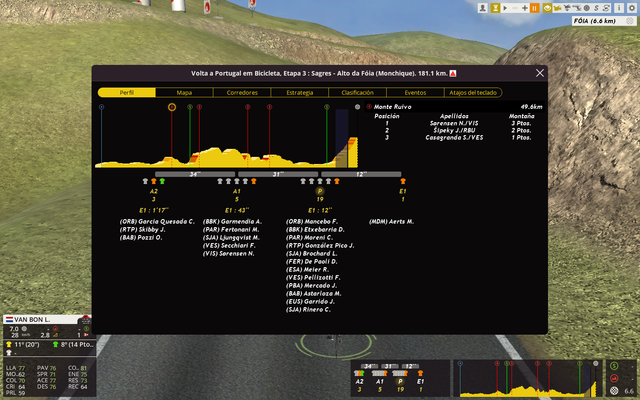640x400 pixels.
Task: Toggle the yellow eye camera view button
Action: tap(547, 8)
